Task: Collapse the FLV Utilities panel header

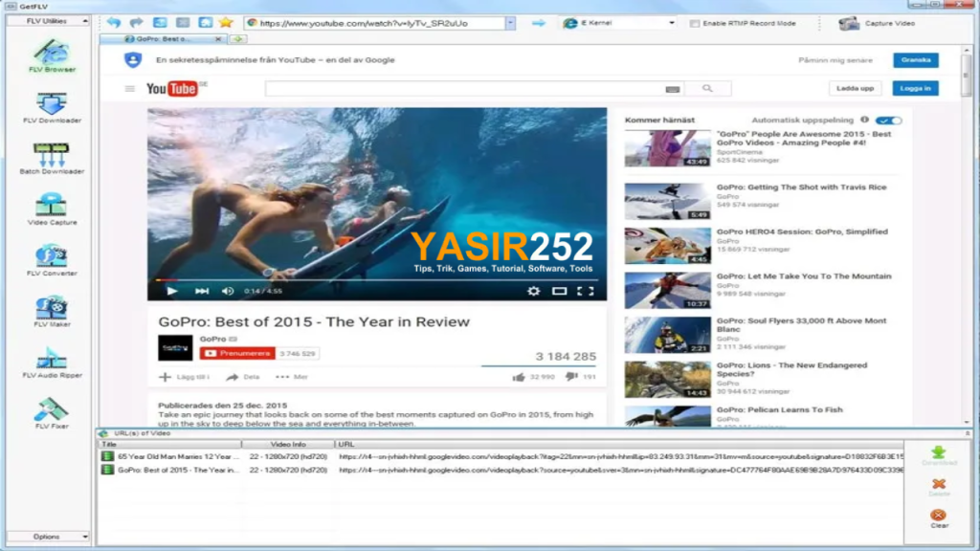Action: point(48,21)
